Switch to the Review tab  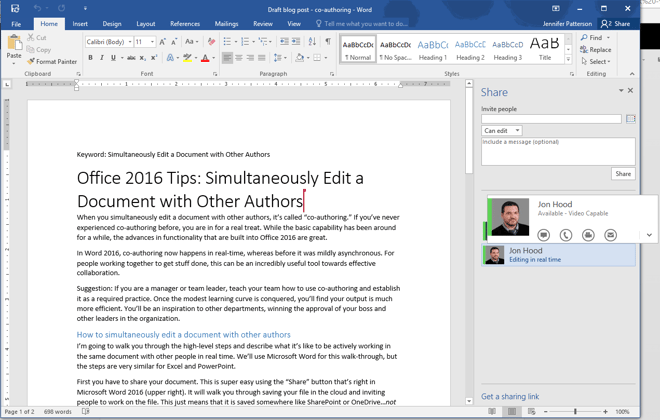click(263, 24)
